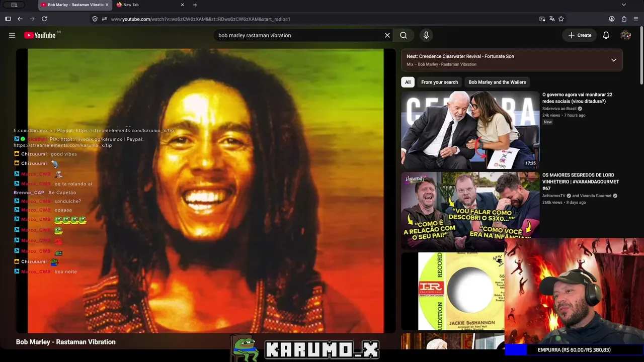The width and height of the screenshot is (644, 362).
Task: Open site permissions icon in address bar
Action: [104, 19]
